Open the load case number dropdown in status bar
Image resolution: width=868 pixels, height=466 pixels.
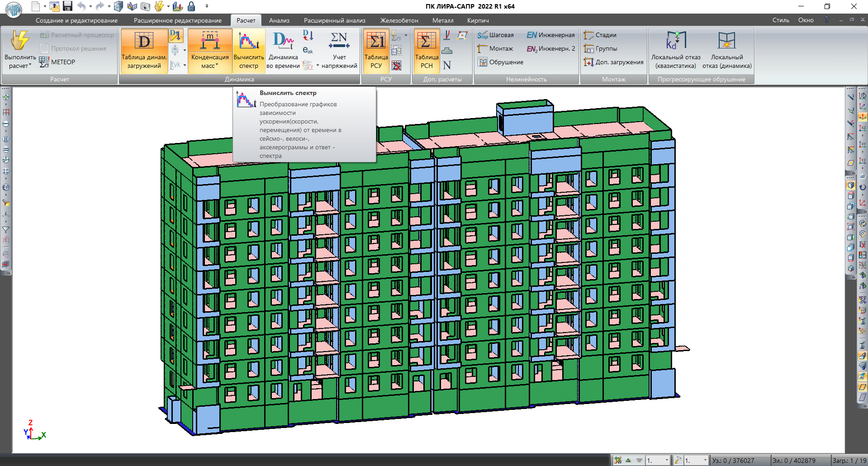click(666, 461)
